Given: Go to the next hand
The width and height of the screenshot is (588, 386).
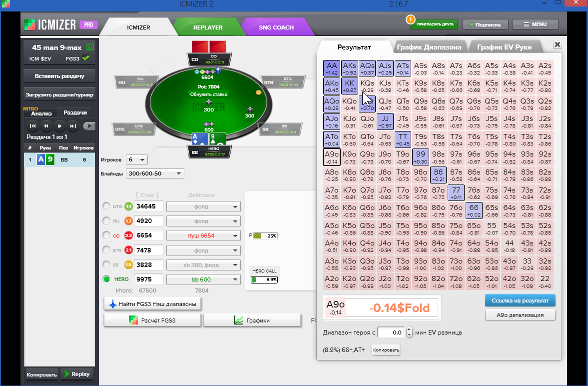Looking at the screenshot, I should (x=59, y=126).
